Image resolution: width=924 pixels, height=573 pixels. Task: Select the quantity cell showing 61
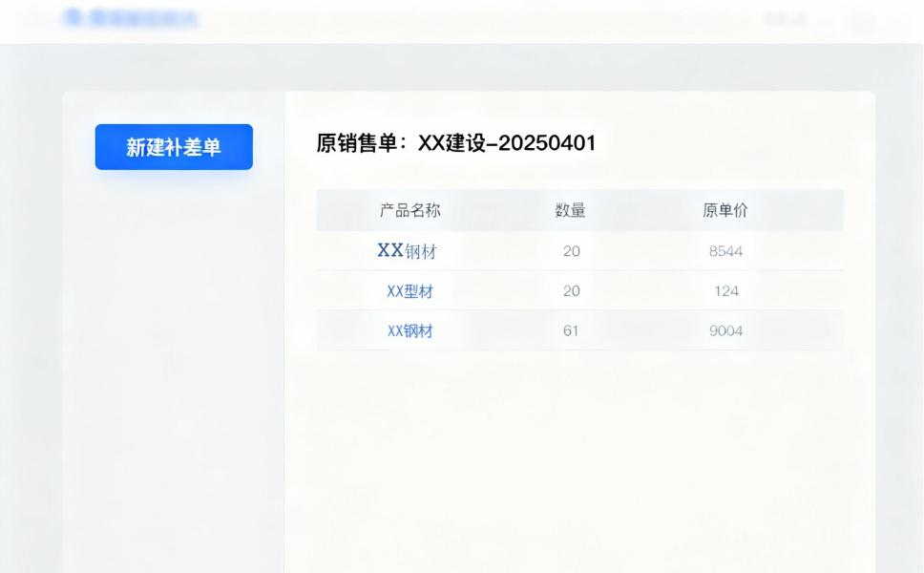click(x=570, y=329)
